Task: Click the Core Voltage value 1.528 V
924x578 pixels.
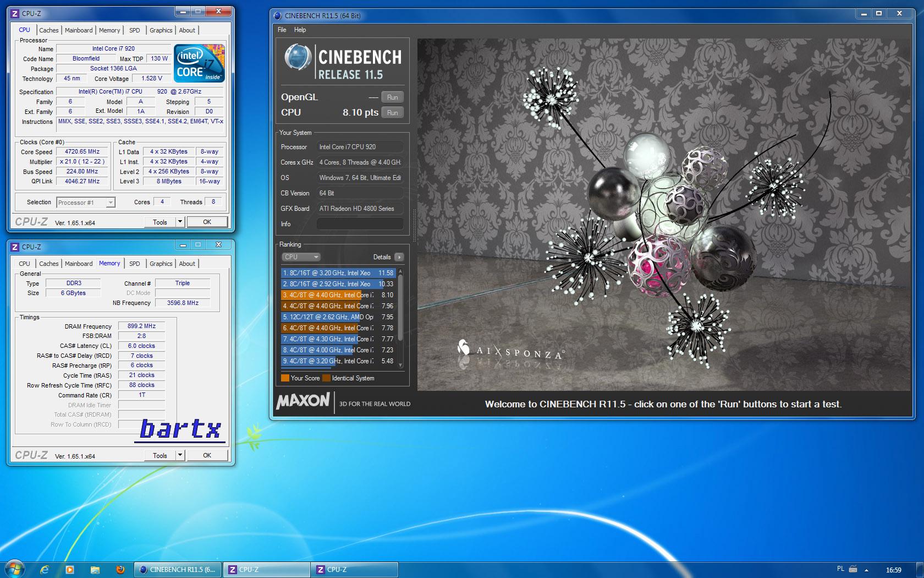Action: 152,79
